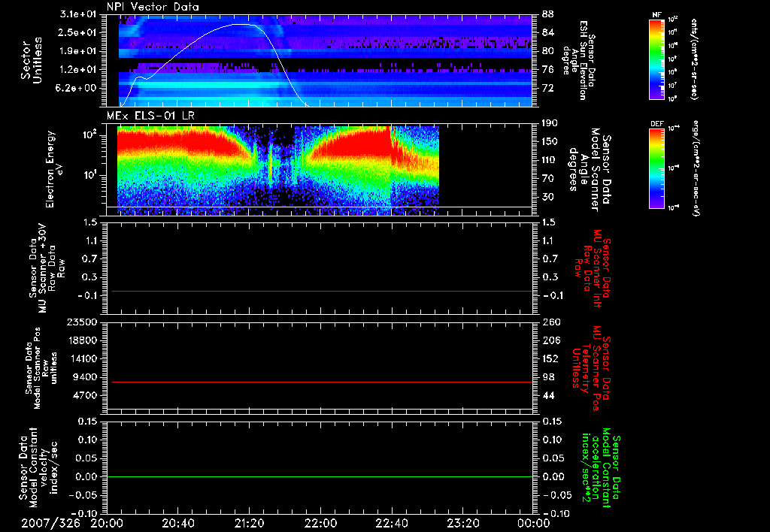Click the 21:20 time axis label
770x532 pixels.
(249, 523)
